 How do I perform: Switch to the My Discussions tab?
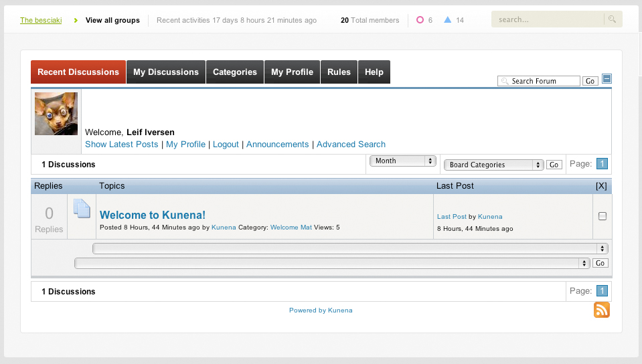165,72
